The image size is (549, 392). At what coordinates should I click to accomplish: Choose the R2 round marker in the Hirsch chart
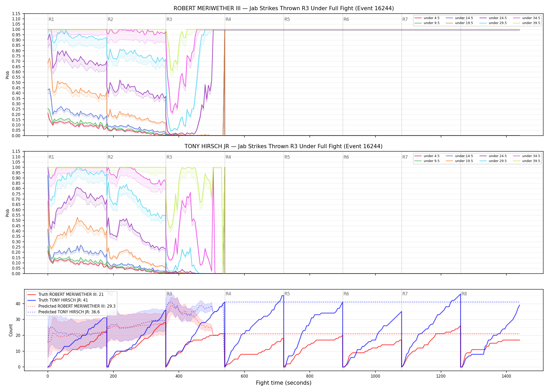[x=110, y=157]
